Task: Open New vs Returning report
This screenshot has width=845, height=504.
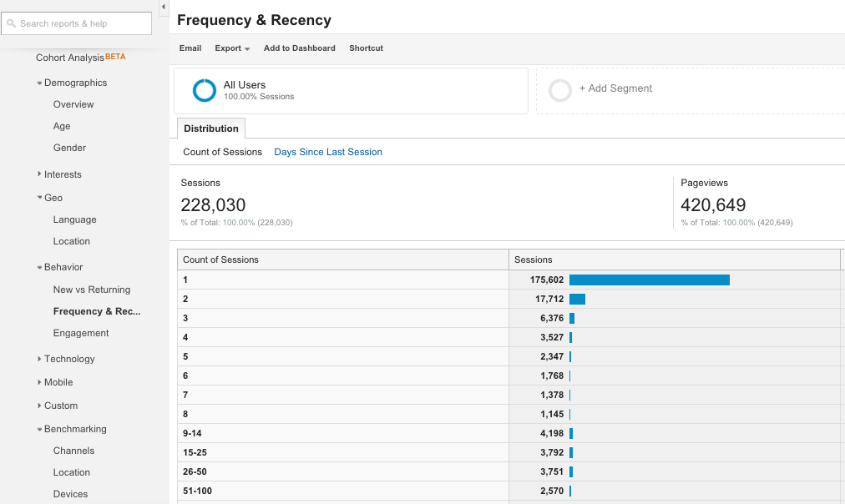Action: tap(92, 290)
